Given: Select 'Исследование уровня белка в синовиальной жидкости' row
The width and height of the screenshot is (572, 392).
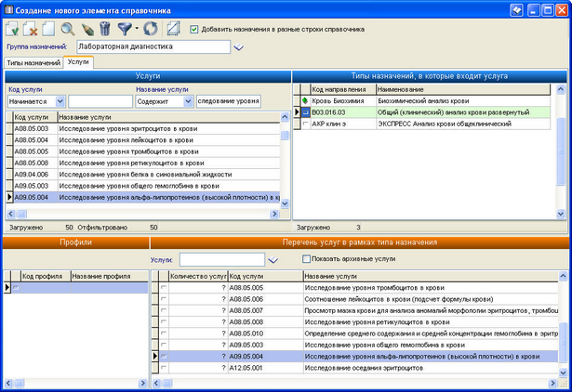Looking at the screenshot, I should click(x=147, y=175).
